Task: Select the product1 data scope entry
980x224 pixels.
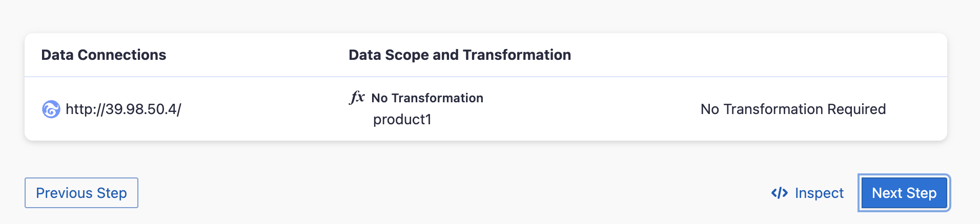Action: click(x=402, y=119)
